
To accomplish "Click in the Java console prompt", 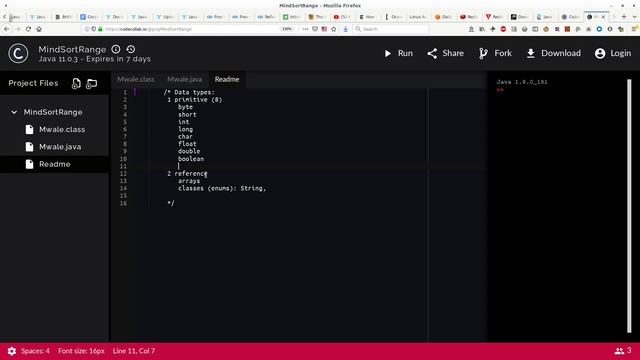I will 500,90.
